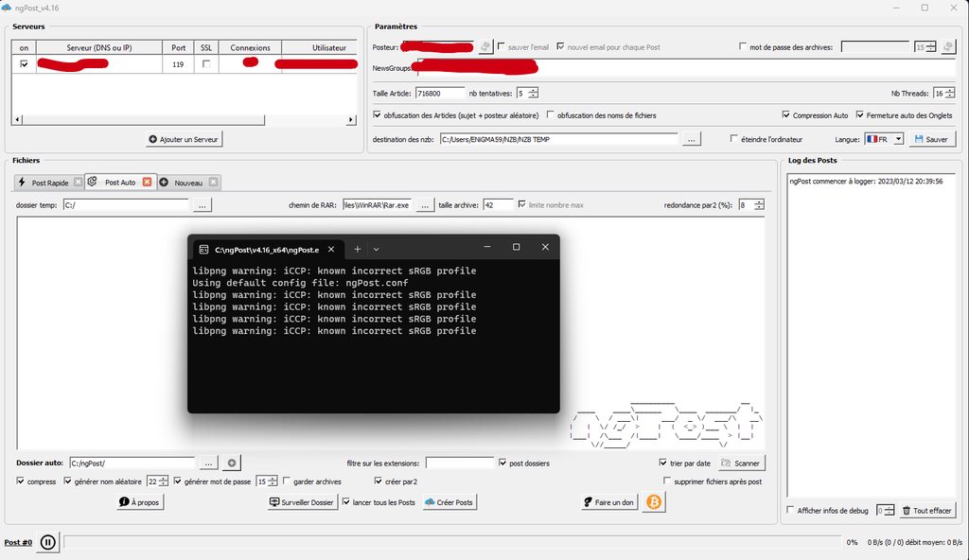Image resolution: width=969 pixels, height=560 pixels.
Task: Browse for nzb destination folder
Action: (692, 139)
